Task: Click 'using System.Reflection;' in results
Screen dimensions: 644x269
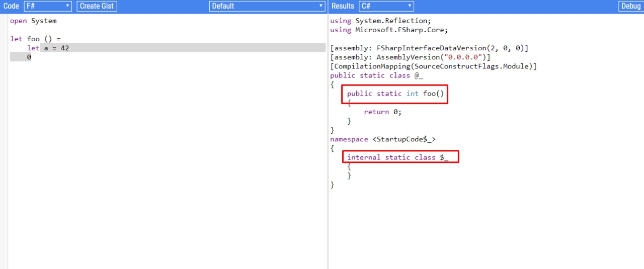Action: (x=381, y=21)
